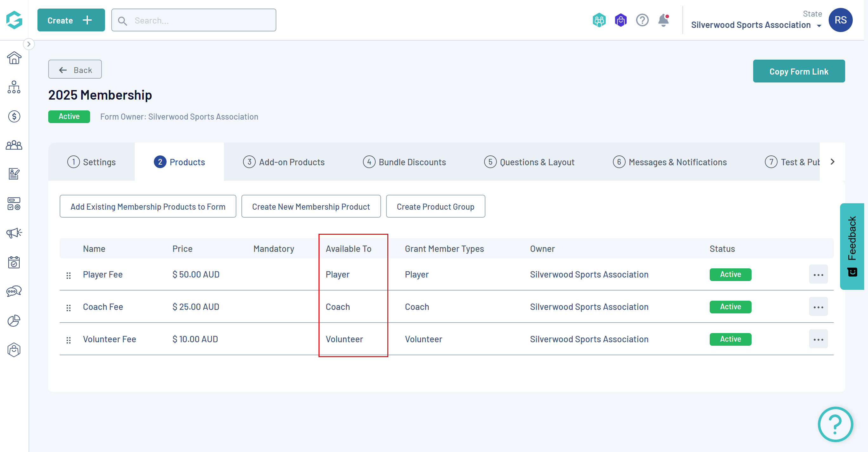Click the Copy Form Link button
Image resolution: width=868 pixels, height=452 pixels.
point(798,71)
